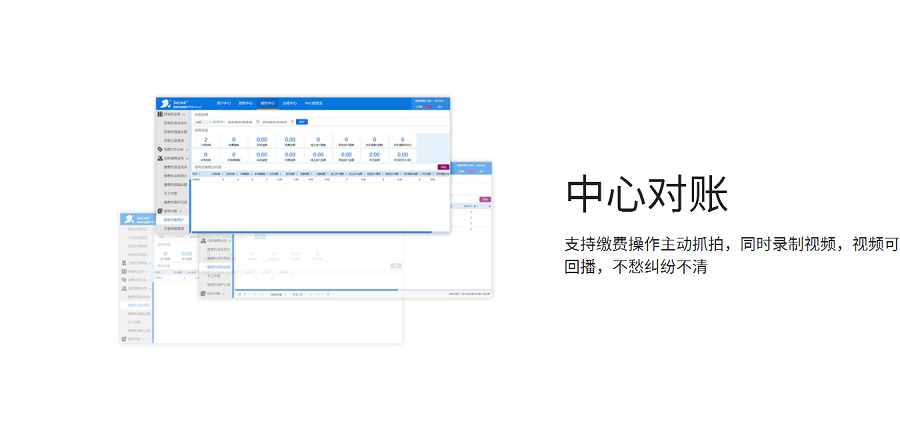Open the first red calendar icon for start date
900x441 pixels.
(258, 122)
